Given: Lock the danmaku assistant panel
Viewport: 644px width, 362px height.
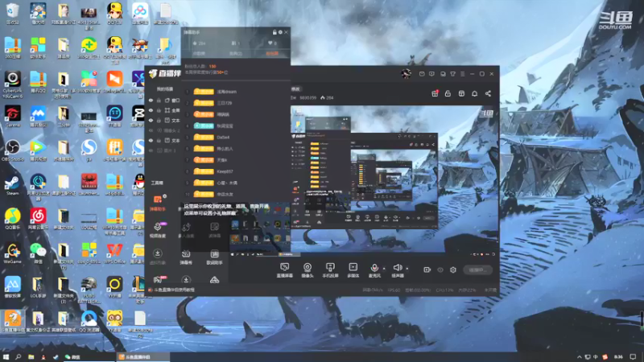Looking at the screenshot, I should pyautogui.click(x=275, y=32).
